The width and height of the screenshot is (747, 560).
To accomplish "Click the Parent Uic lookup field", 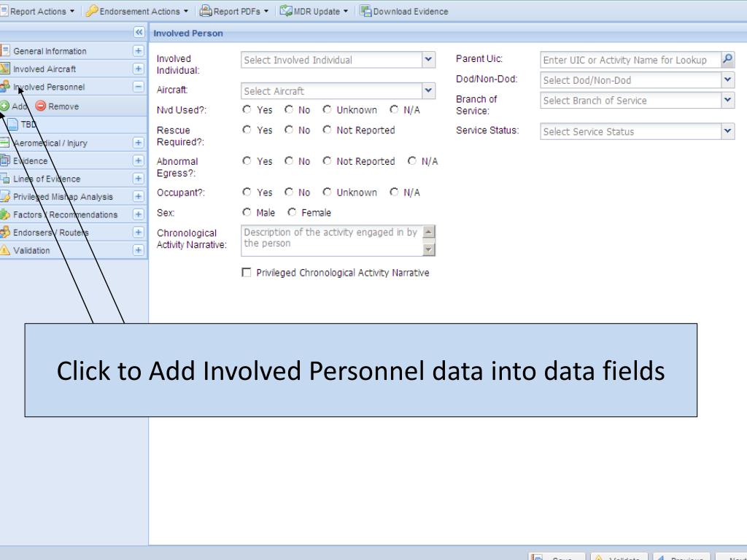I will click(x=631, y=60).
